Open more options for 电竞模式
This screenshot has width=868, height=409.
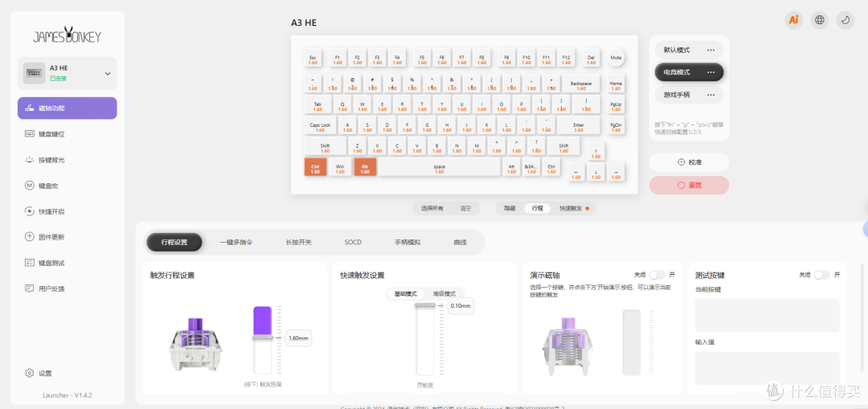tap(710, 72)
